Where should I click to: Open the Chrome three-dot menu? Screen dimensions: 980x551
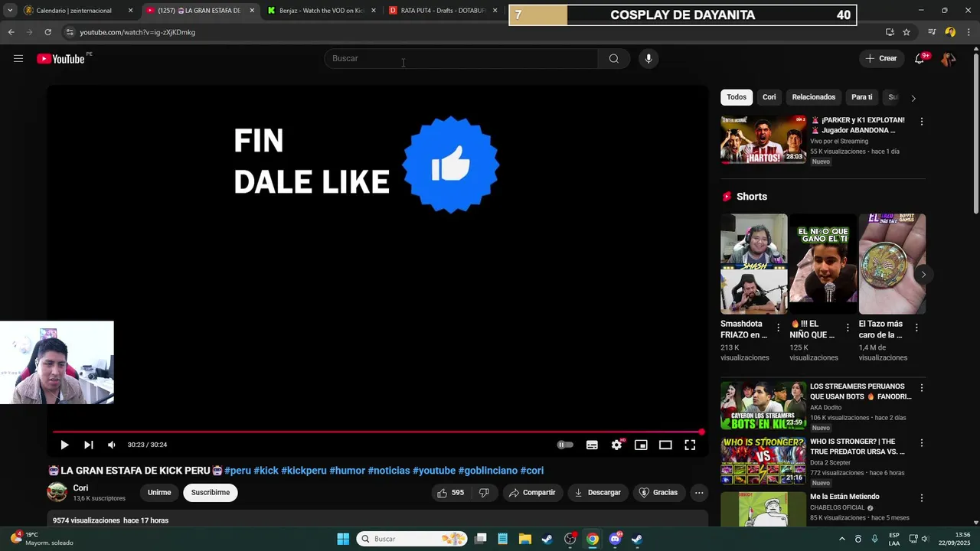click(968, 32)
